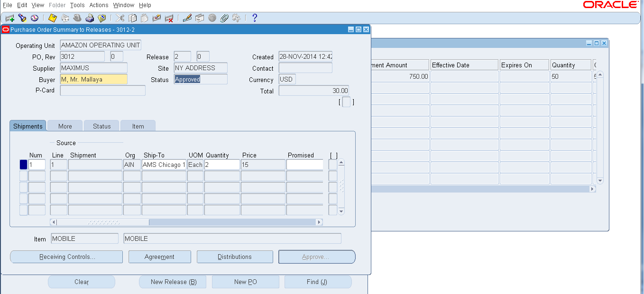Screen dimensions: 644x294
Task: Click the Paste clipboard icon
Action: coord(145,18)
